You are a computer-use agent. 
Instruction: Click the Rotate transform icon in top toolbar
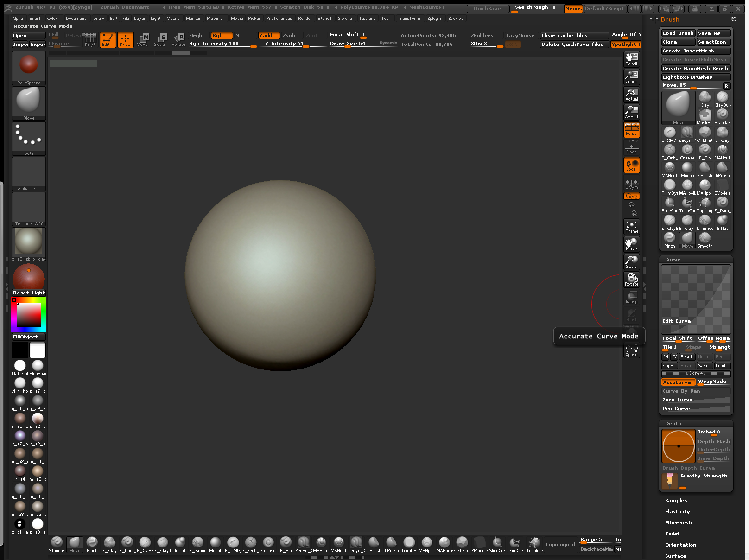(x=178, y=40)
